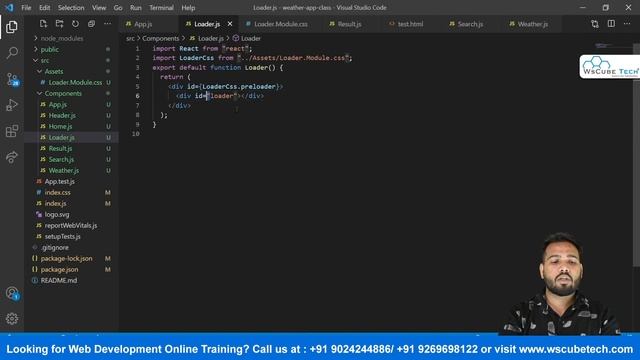The height and width of the screenshot is (360, 640).
Task: Collapse all folders in explorer
Action: coord(91,24)
